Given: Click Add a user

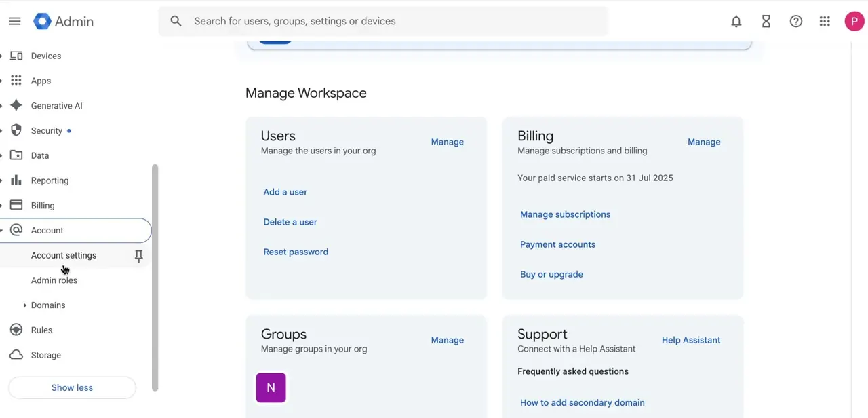Looking at the screenshot, I should click(285, 192).
